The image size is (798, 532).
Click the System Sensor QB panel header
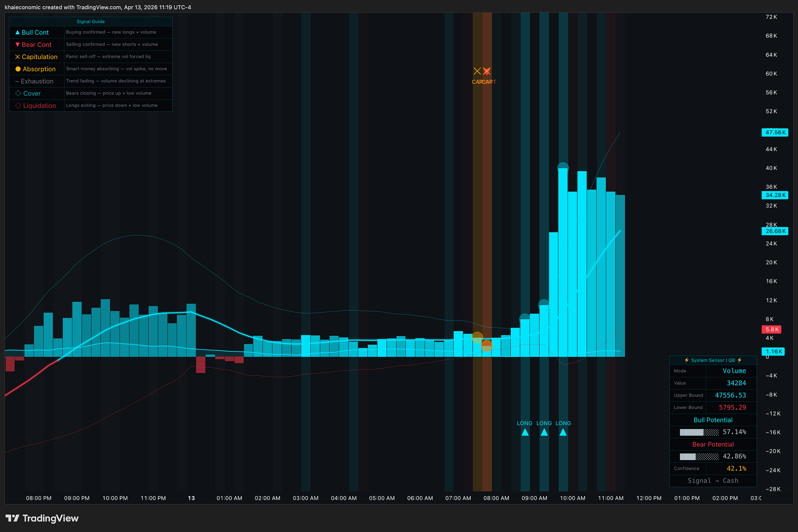pyautogui.click(x=713, y=360)
